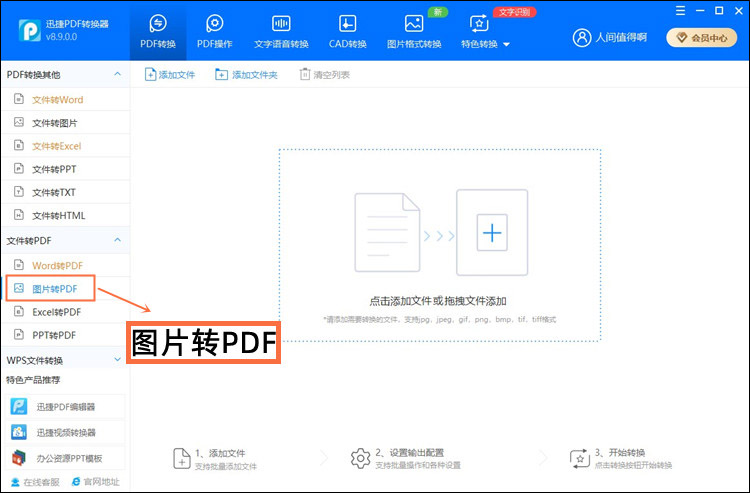Click 添加文件夹 in the toolbar
The height and width of the screenshot is (493, 750).
point(246,75)
